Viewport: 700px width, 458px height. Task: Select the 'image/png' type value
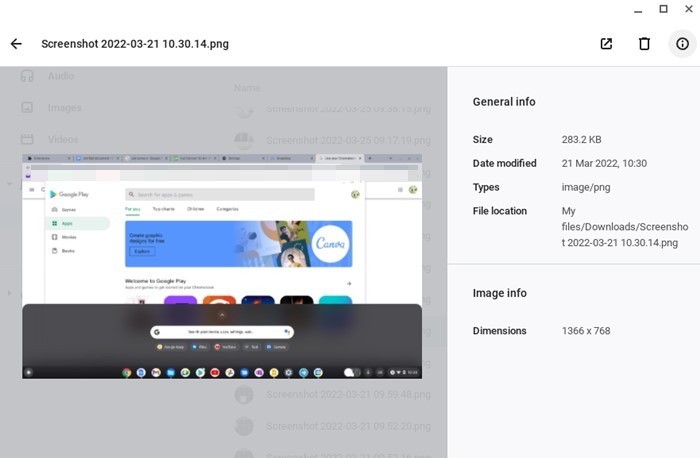[586, 187]
